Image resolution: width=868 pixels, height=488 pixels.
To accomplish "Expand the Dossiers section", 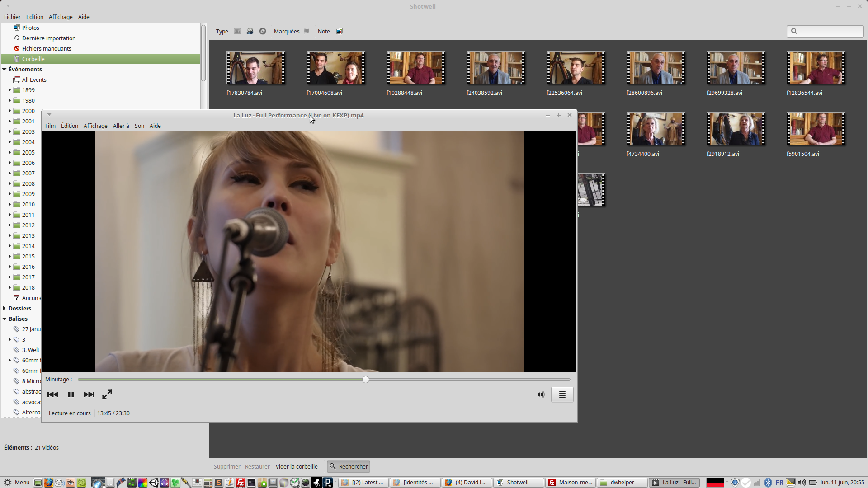I will [x=5, y=308].
